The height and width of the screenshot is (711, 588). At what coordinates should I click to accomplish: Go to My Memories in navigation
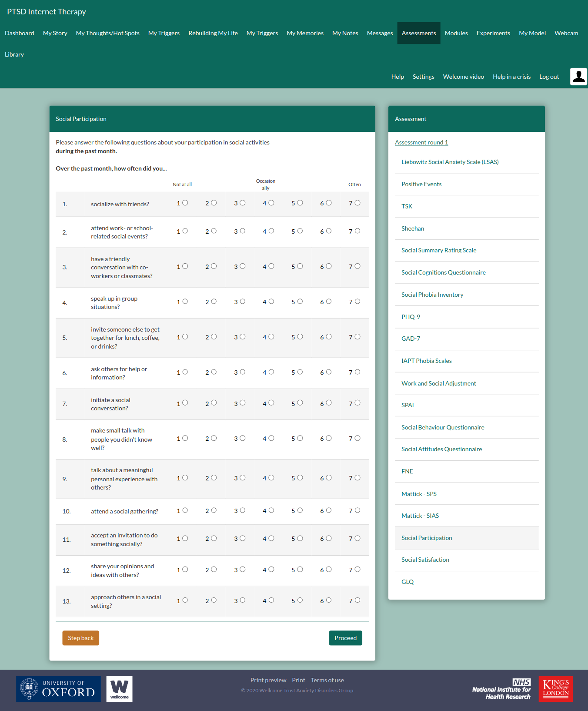pyautogui.click(x=305, y=33)
